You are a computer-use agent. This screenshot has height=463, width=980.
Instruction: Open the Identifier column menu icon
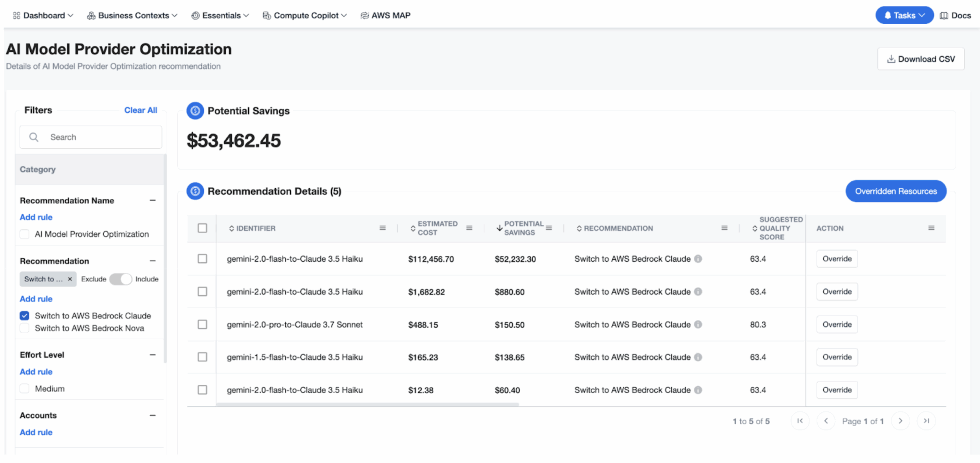point(382,228)
